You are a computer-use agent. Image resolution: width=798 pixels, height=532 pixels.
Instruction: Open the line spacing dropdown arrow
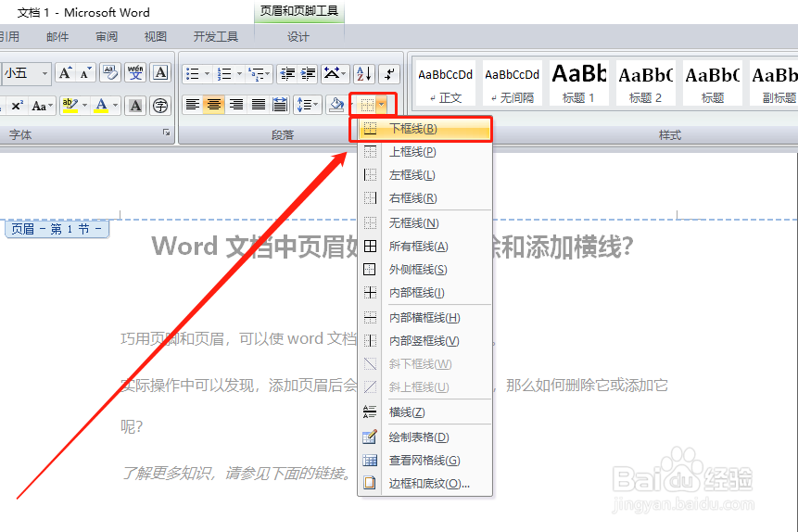pyautogui.click(x=317, y=106)
